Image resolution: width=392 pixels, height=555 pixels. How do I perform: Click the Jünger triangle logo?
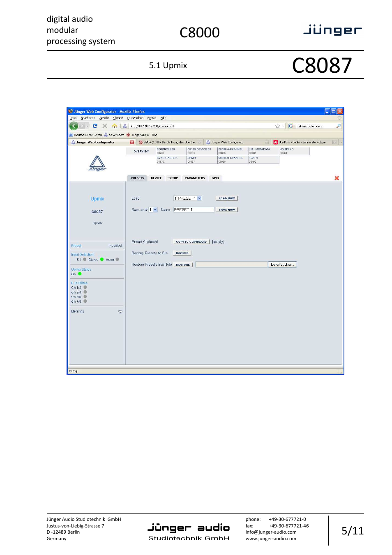[x=97, y=163]
